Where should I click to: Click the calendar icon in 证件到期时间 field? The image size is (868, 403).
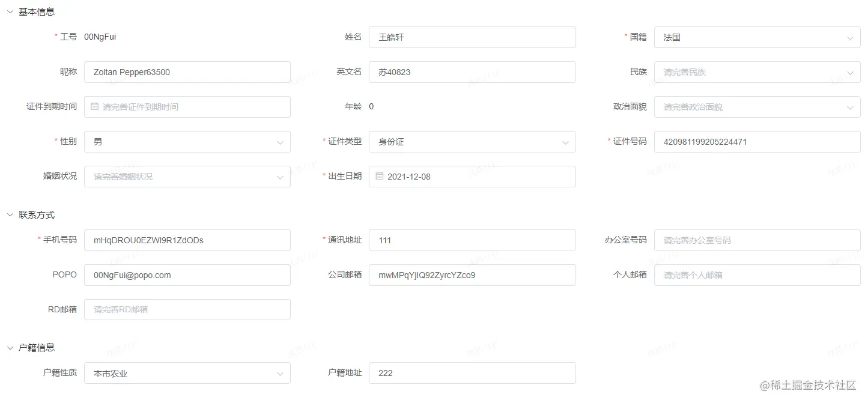94,106
